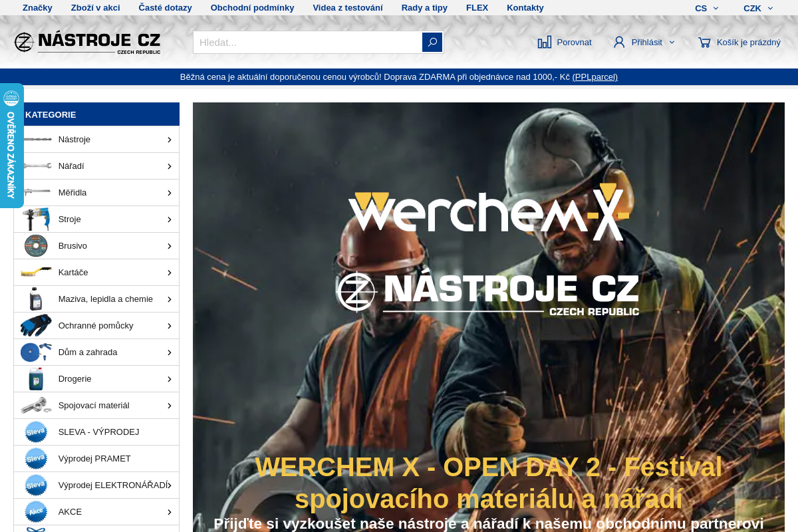The image size is (798, 532).
Task: Open the Videa z testování menu item
Action: 348,8
